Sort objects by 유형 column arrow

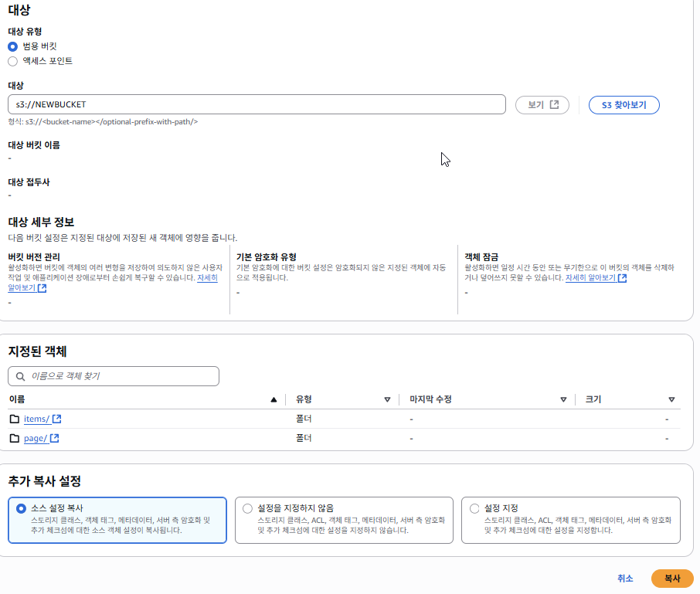click(x=387, y=399)
